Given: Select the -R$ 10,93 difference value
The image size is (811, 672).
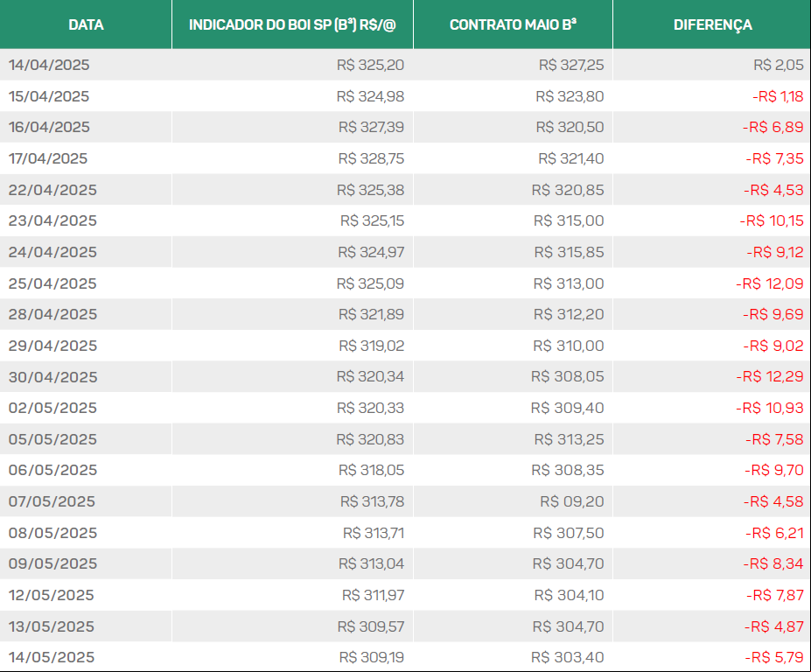Looking at the screenshot, I should (x=770, y=408).
